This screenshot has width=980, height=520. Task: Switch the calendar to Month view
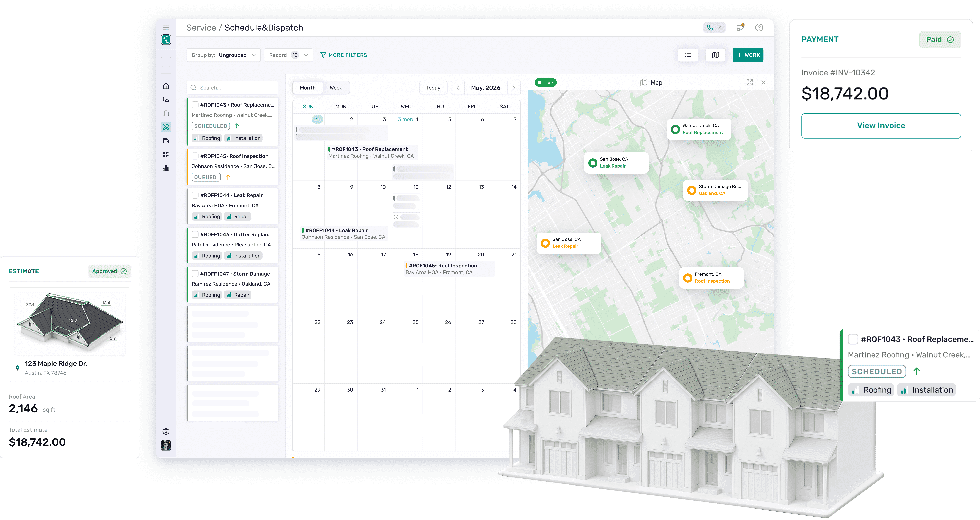(308, 88)
